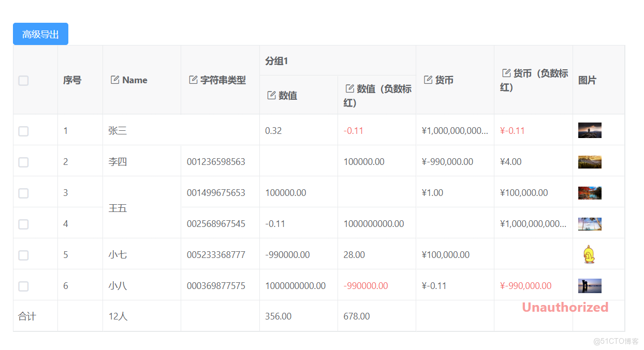This screenshot has width=644, height=350.
Task: Open the image thumbnail in row 6
Action: point(590,286)
